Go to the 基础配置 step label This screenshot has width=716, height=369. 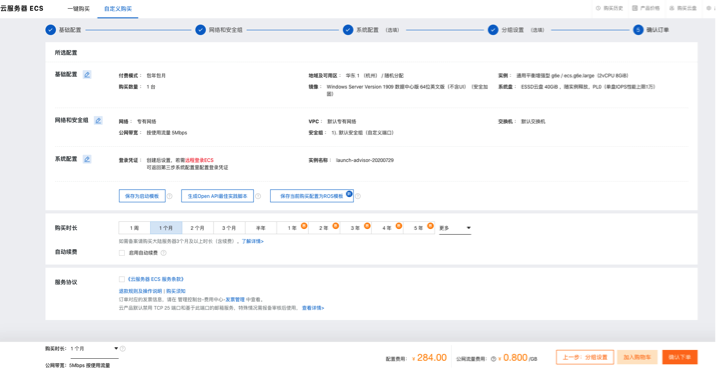point(70,30)
